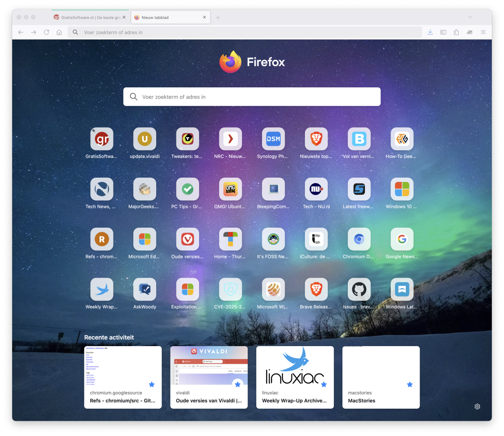Open the Issues brave GitHub shortcut

[x=359, y=289]
